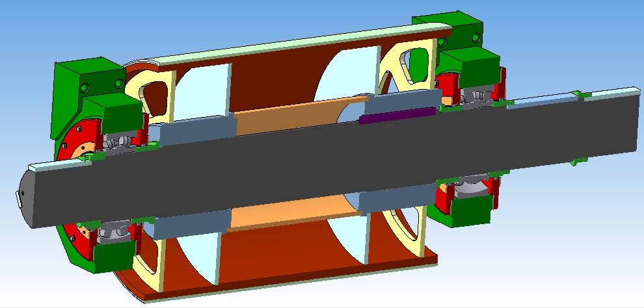The image size is (644, 308).
Task: Select the purple key on the shaft
Action: [x=397, y=115]
